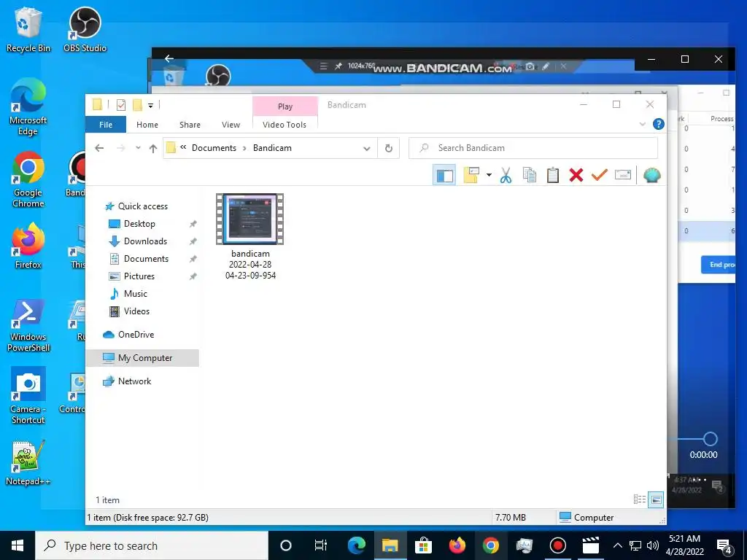
Task: Paste using the clipboard icon
Action: point(553,175)
